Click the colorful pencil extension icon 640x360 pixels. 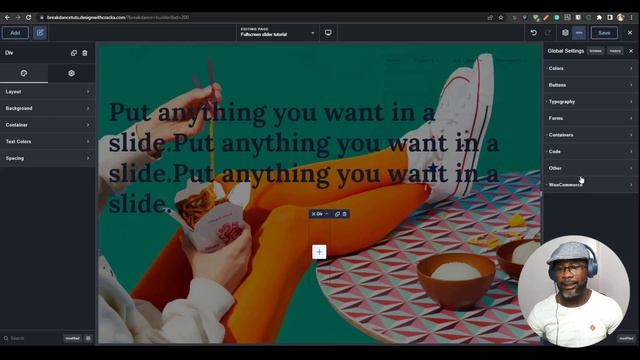[546, 18]
